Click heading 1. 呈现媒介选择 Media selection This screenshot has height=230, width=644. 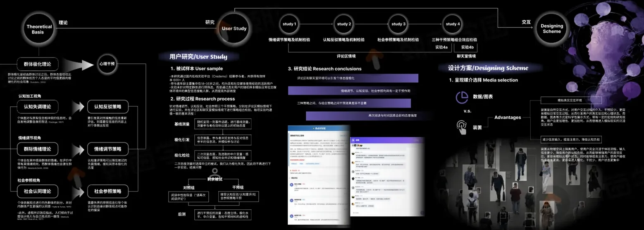tap(483, 80)
